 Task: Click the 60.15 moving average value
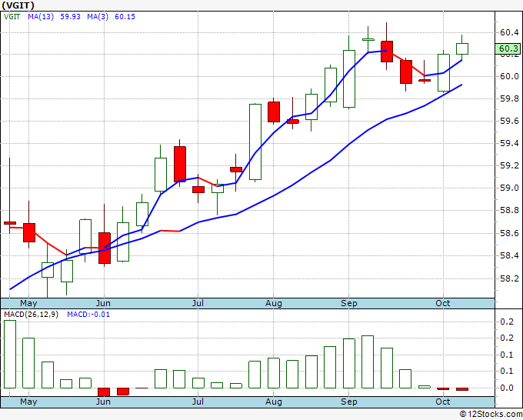(x=125, y=17)
